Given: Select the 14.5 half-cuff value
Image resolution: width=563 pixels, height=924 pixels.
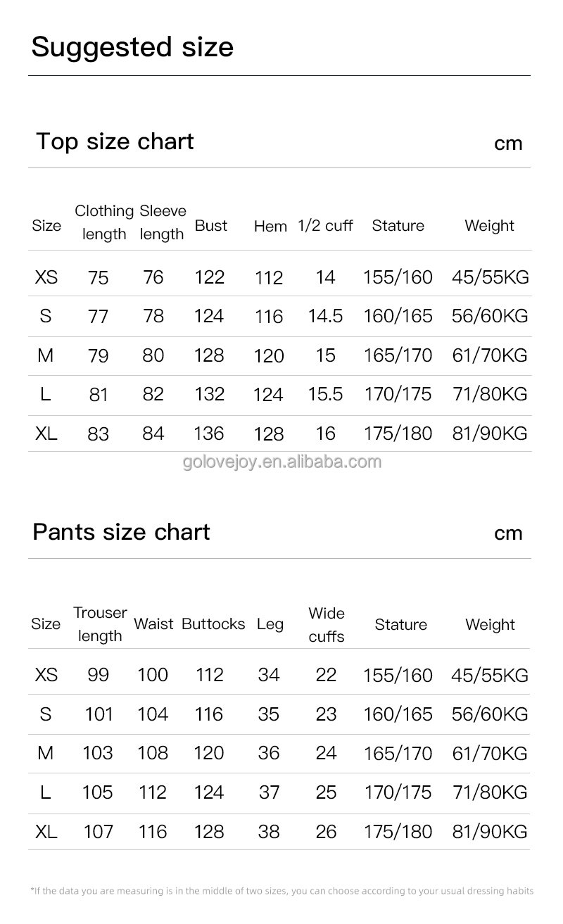Looking at the screenshot, I should point(325,316).
